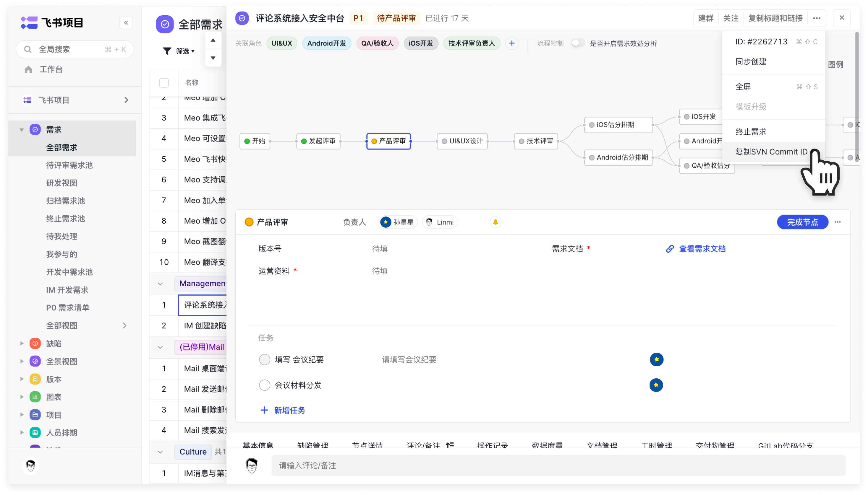Screen dimensions: 868x495
Task: Click the UI&UX role tag
Action: tap(281, 43)
